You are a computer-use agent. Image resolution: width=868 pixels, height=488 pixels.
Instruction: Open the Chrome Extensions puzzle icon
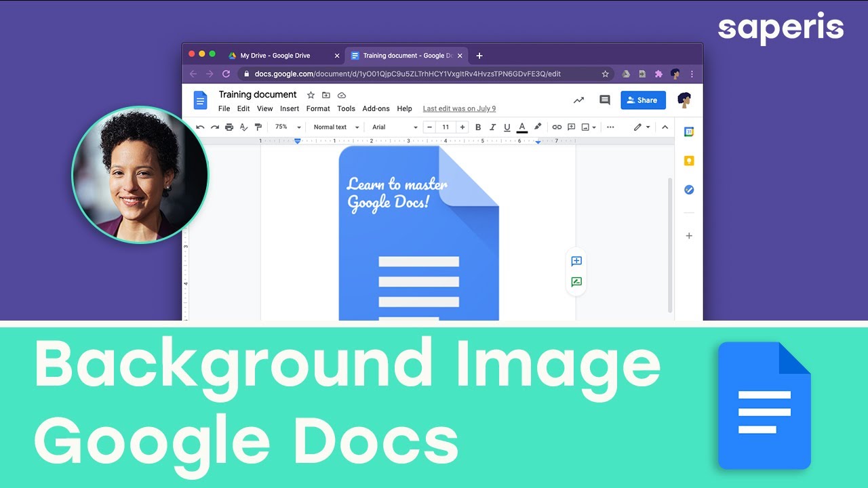[658, 74]
